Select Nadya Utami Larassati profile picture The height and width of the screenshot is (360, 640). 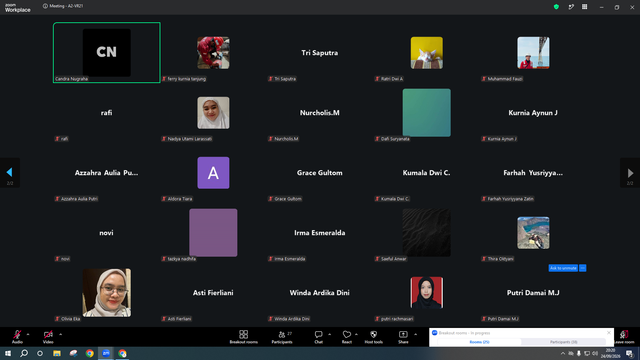[x=213, y=113]
